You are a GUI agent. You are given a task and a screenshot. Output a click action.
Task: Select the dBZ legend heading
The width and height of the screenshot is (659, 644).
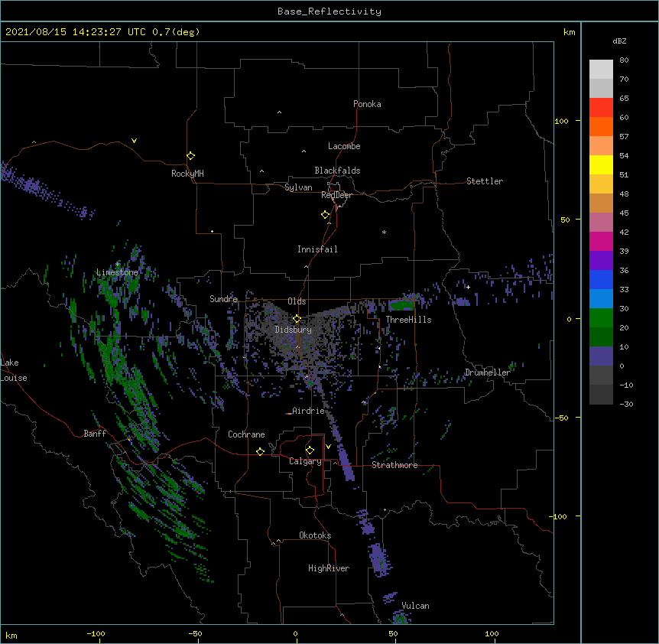click(619, 41)
